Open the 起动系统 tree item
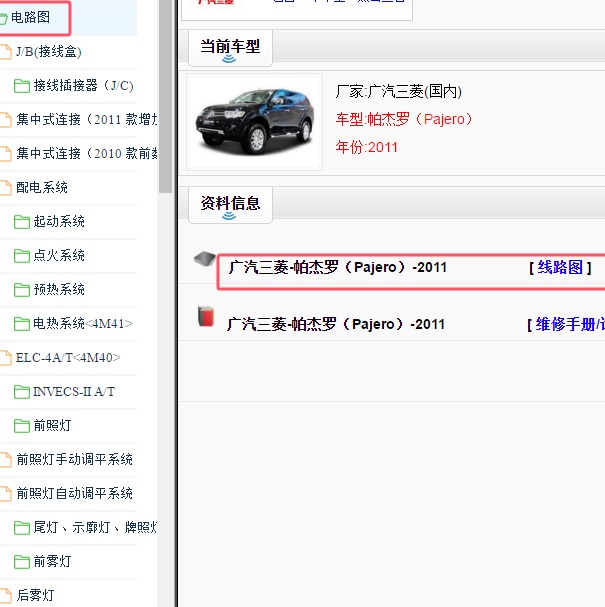The height and width of the screenshot is (607, 605). pos(59,221)
